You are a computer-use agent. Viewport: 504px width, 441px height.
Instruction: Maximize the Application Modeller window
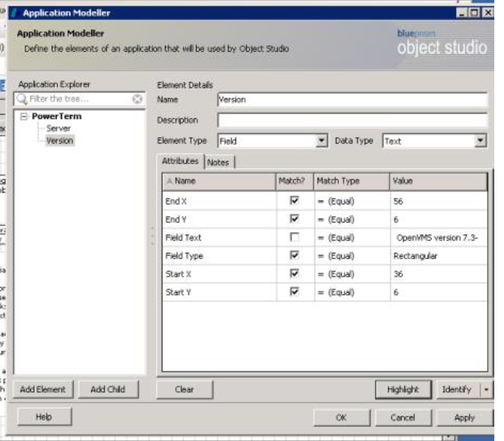pos(474,13)
